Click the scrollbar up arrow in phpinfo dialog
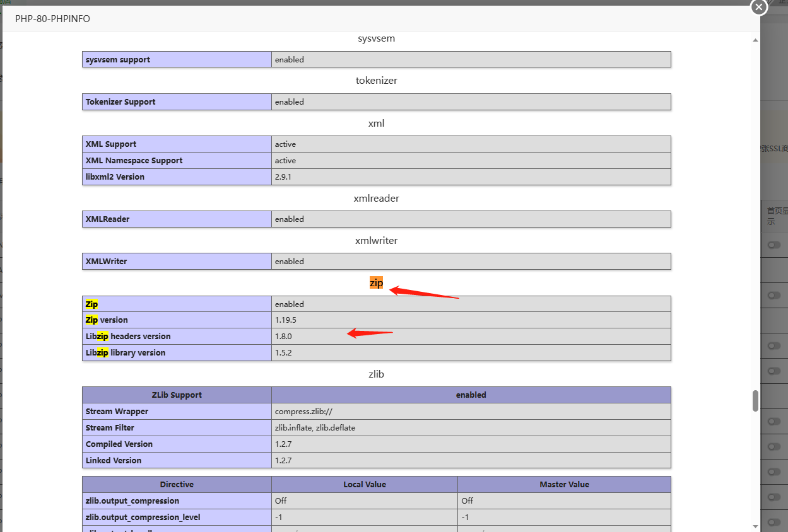This screenshot has width=788, height=532. 755,40
